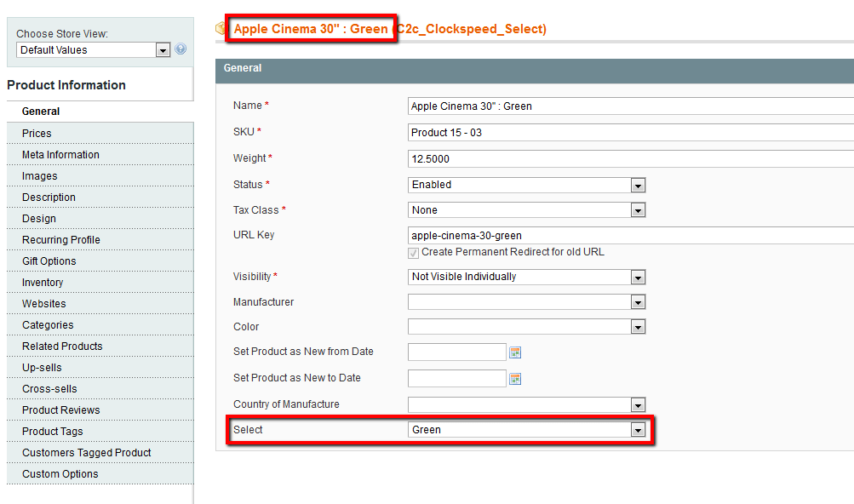Open the Inventory tab
The image size is (854, 504).
pyautogui.click(x=100, y=282)
